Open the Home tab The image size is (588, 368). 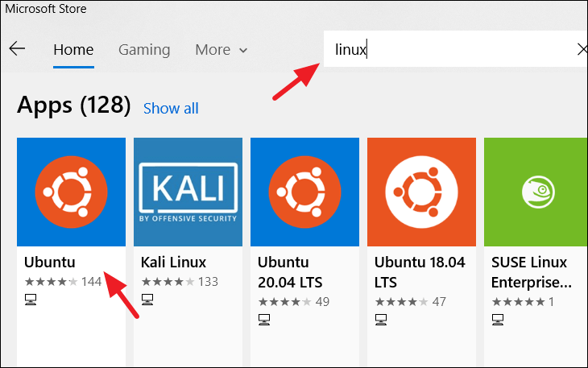tap(73, 49)
